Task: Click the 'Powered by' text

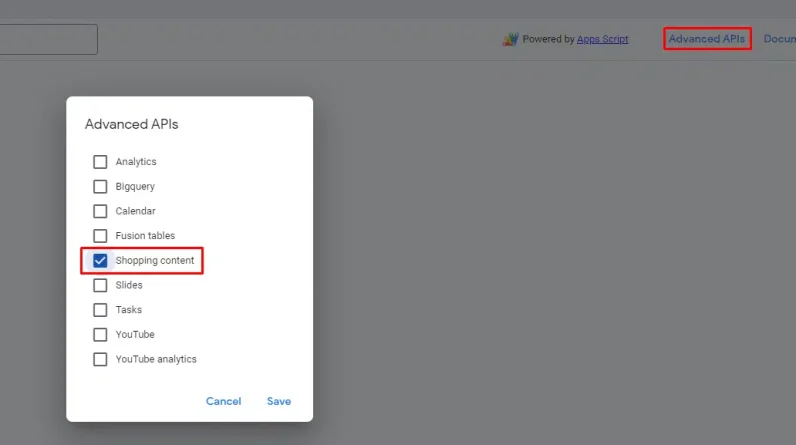Action: [548, 40]
